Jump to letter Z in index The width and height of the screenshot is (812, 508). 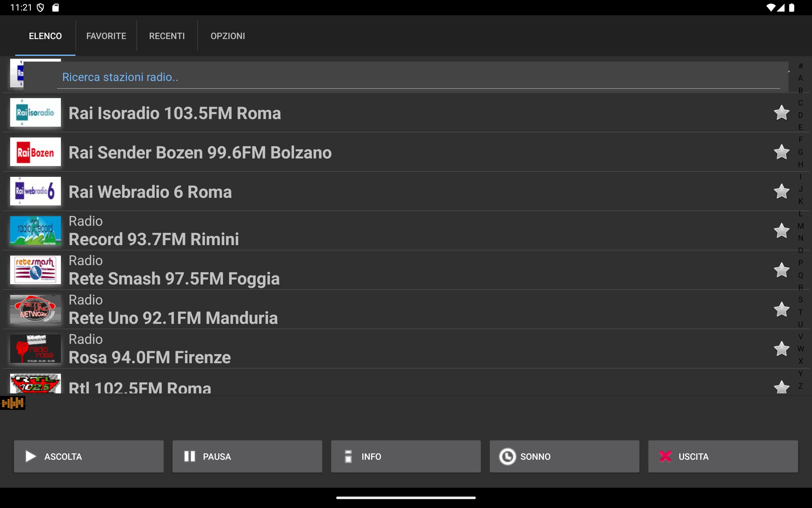tap(801, 386)
